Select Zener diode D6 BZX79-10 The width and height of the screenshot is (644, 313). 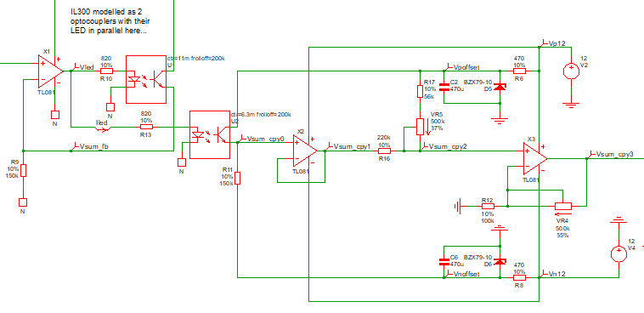click(x=500, y=261)
